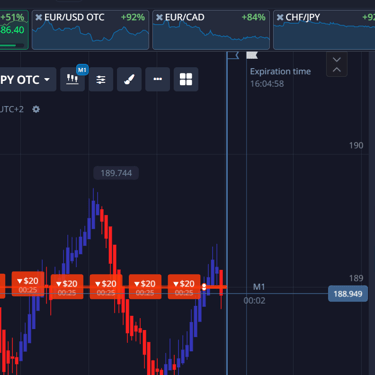The image size is (375, 375).
Task: Switch to the EUR/CAD asset tab
Action: click(211, 30)
